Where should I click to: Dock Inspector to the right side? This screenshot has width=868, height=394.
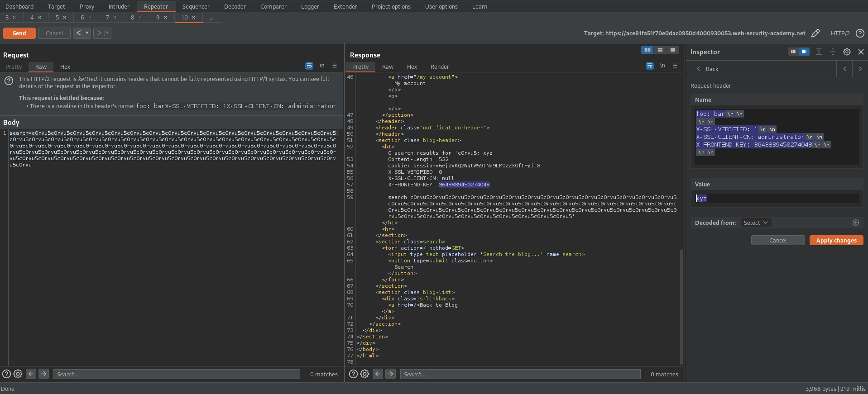point(804,52)
